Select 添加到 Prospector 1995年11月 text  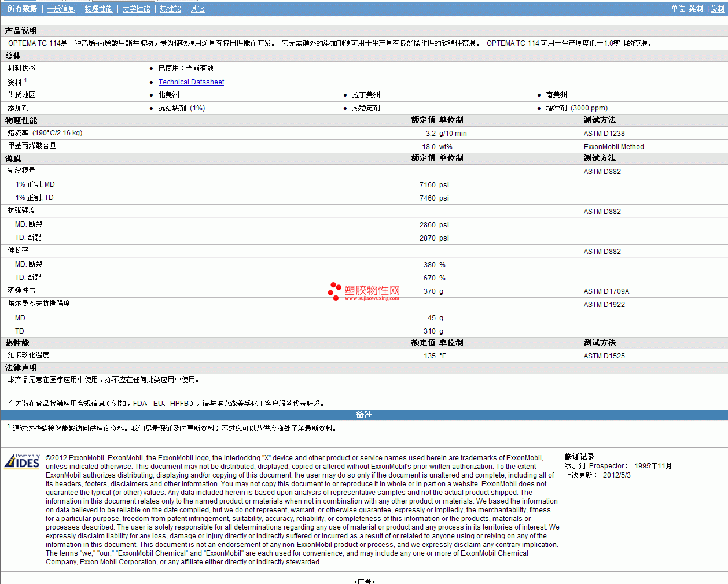(618, 466)
